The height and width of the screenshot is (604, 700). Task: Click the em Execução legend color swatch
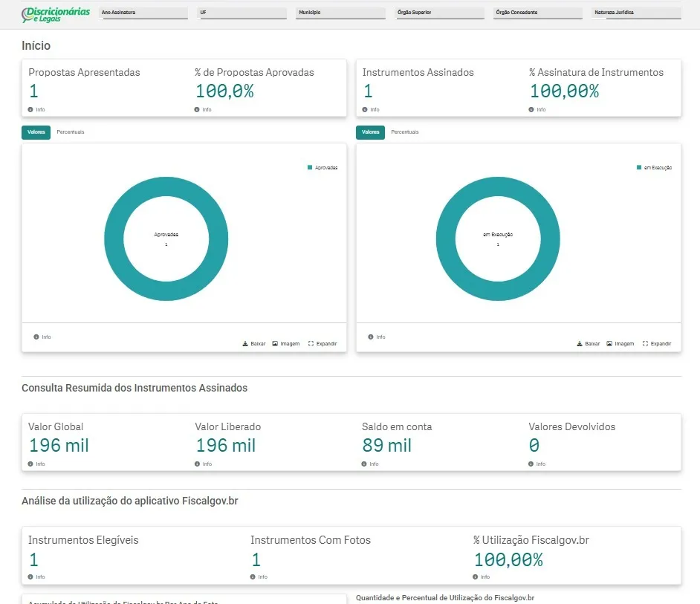click(639, 167)
